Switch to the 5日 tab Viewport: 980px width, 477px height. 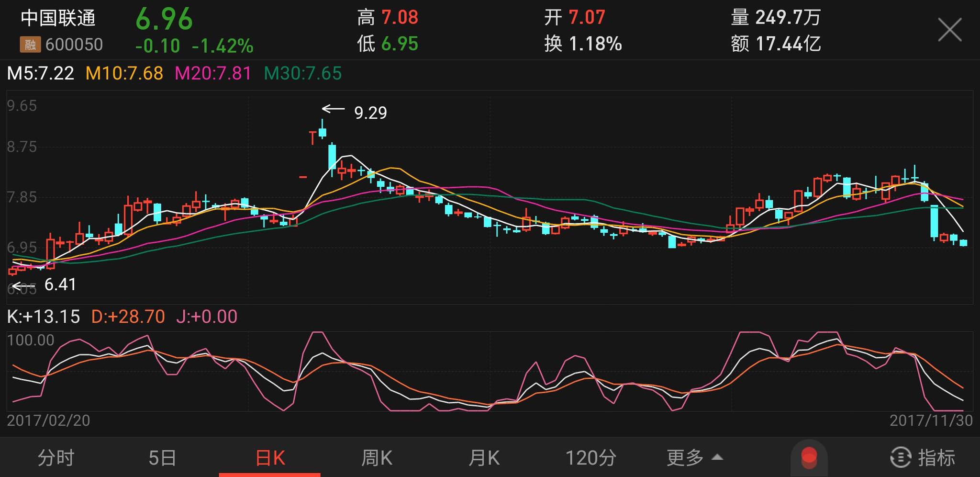163,458
